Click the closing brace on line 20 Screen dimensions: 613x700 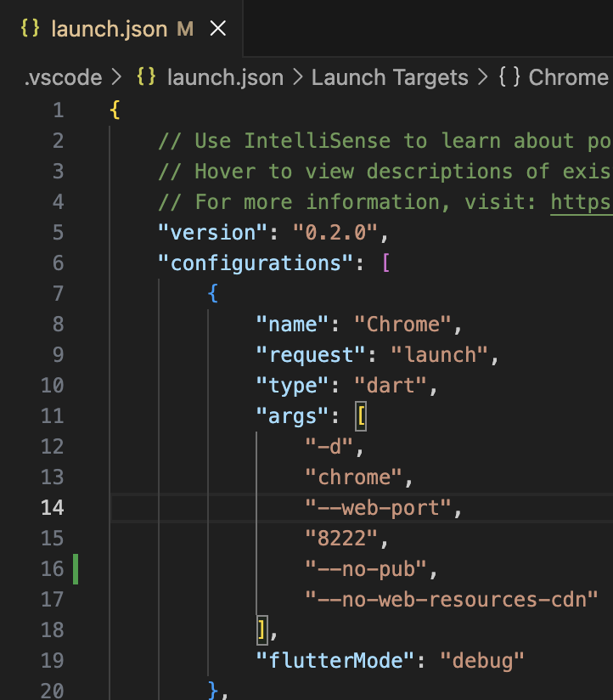213,690
